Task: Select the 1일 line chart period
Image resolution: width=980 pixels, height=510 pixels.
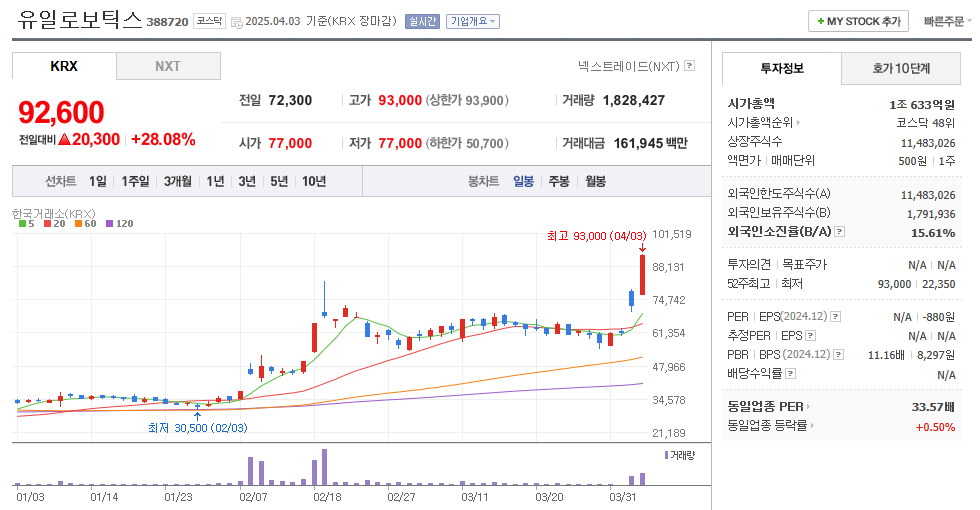Action: (98, 181)
